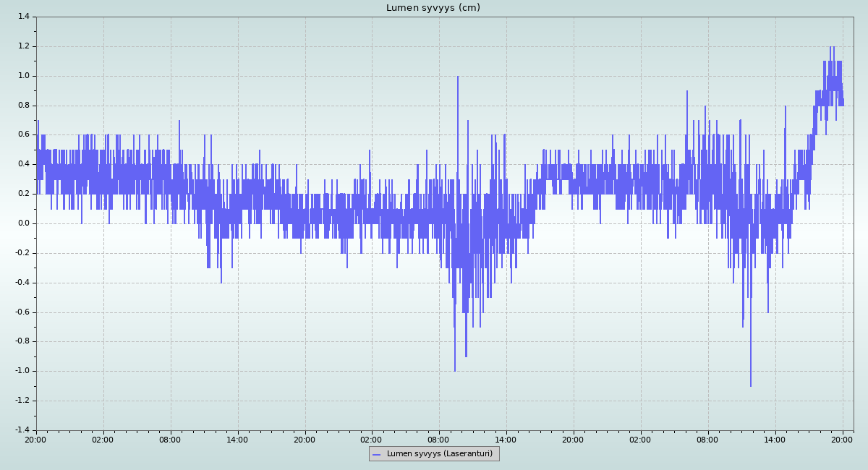Click the -1.0 y-axis tick label
This screenshot has width=868, height=470.
click(21, 371)
